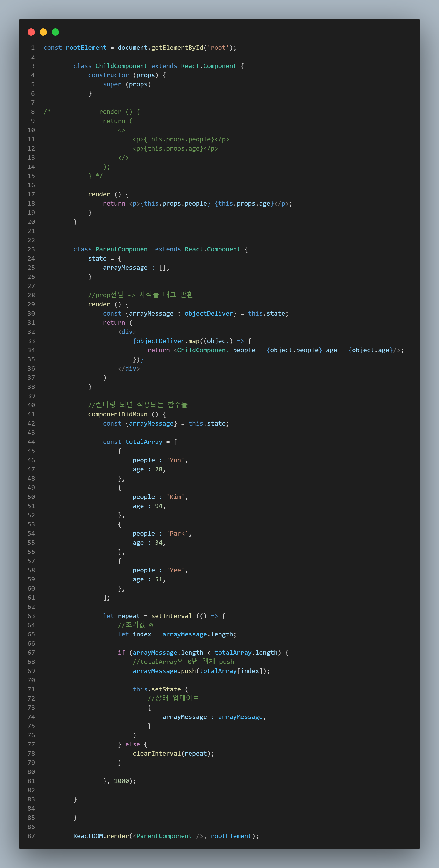
Task: Click 'state' on line 24
Action: pos(98,258)
